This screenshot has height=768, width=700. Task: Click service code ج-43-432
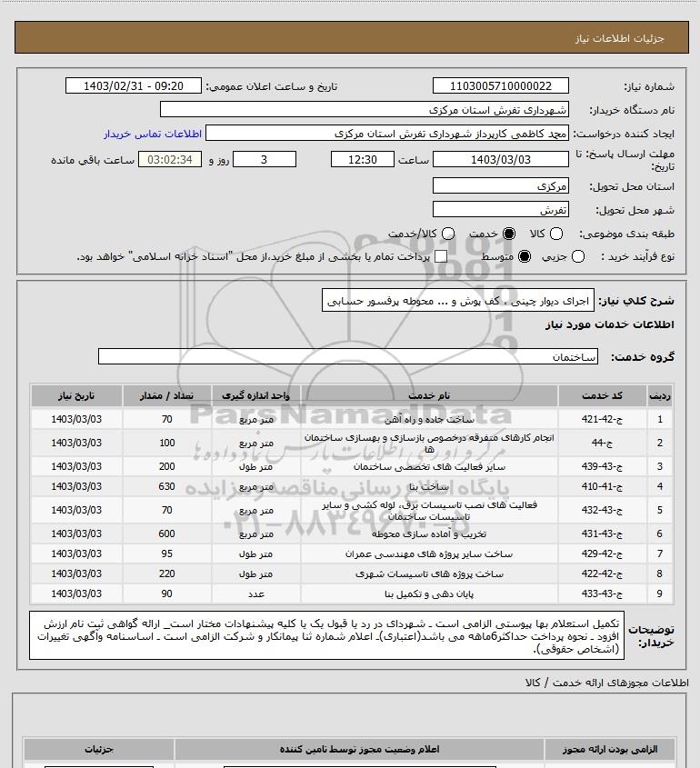pos(602,510)
